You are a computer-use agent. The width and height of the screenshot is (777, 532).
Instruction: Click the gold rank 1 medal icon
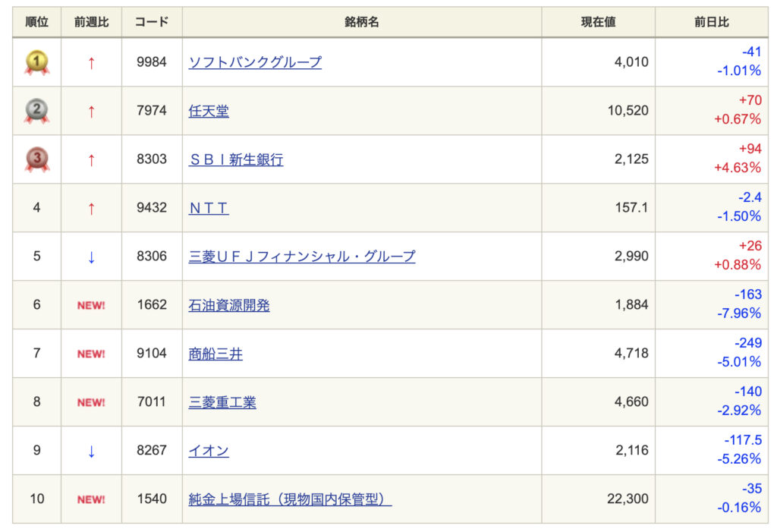[36, 62]
